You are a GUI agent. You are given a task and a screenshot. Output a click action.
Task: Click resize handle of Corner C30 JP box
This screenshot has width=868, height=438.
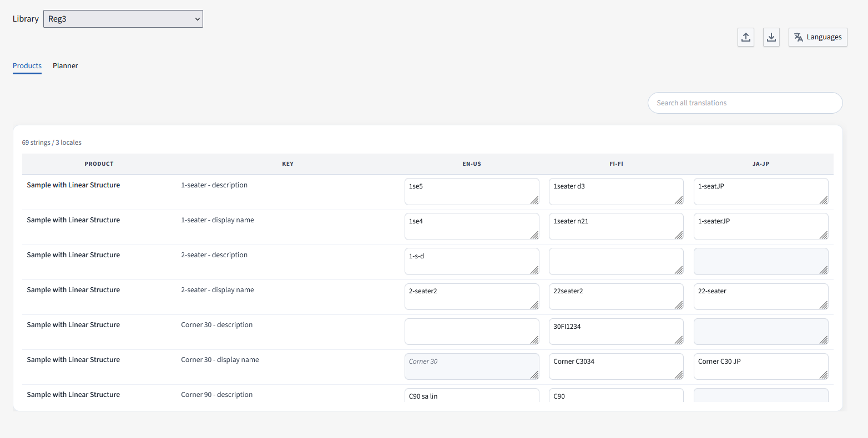point(824,375)
